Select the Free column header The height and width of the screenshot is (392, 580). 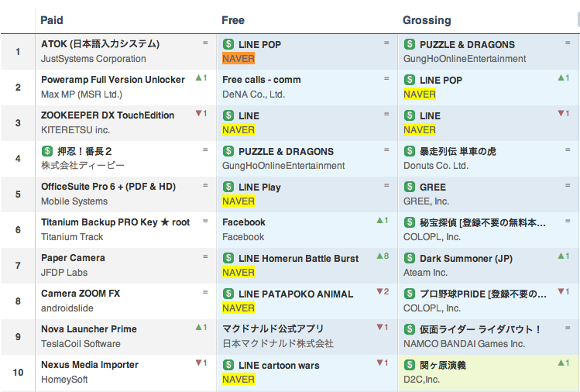(233, 20)
